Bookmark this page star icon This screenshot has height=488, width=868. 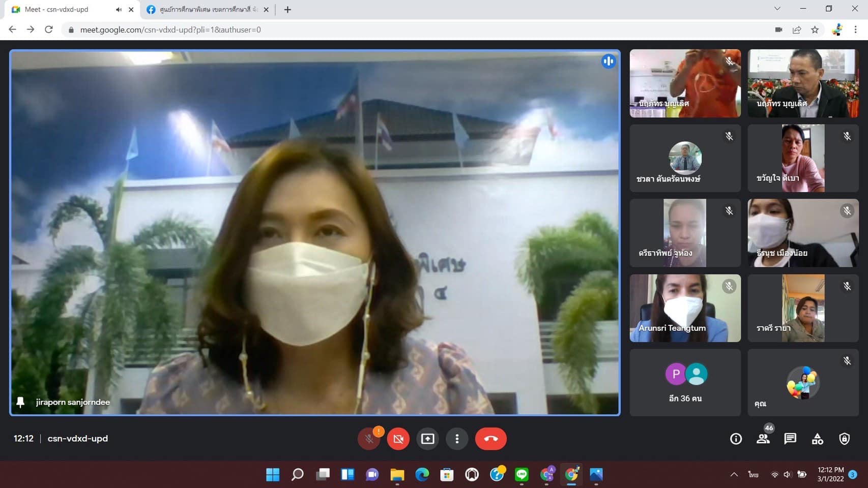pyautogui.click(x=815, y=29)
